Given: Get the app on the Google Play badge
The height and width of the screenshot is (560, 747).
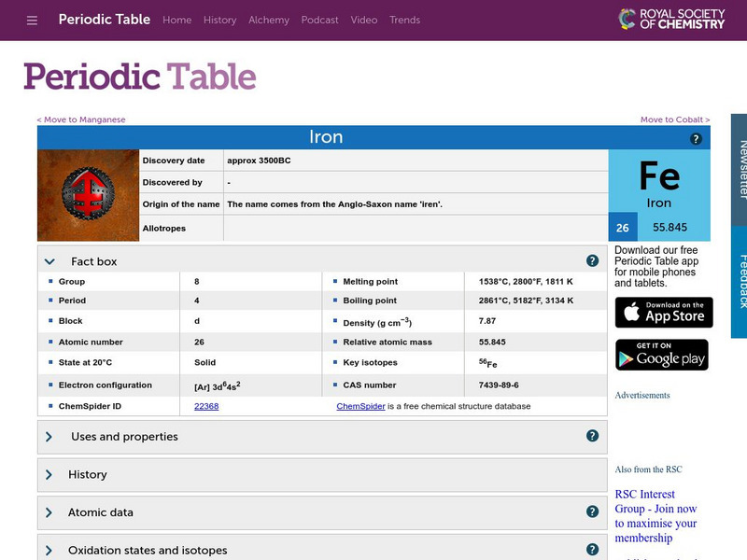Looking at the screenshot, I should pyautogui.click(x=662, y=356).
